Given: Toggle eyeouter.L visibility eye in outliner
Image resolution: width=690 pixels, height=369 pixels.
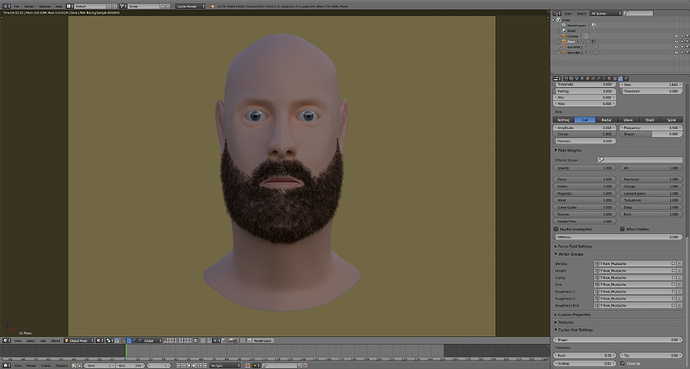Looking at the screenshot, I should 676,52.
